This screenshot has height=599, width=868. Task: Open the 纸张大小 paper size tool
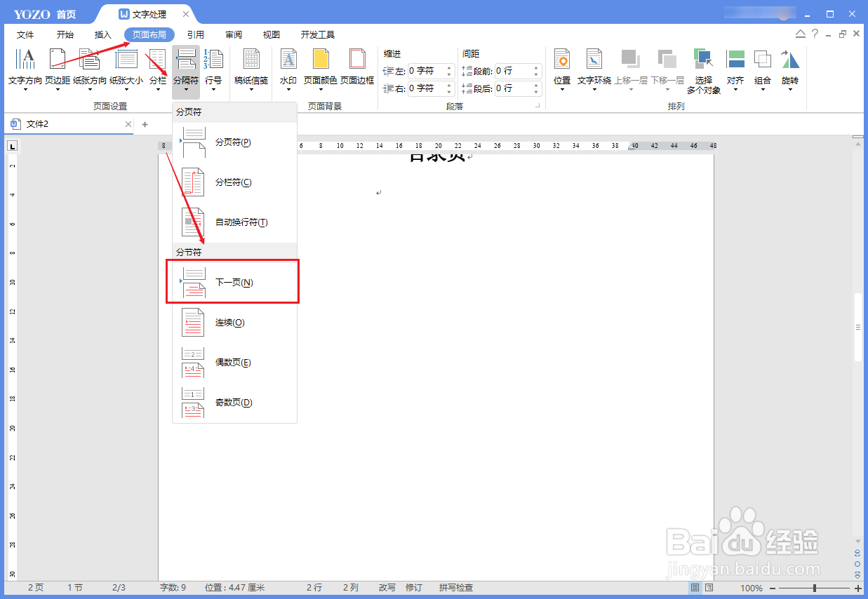126,70
